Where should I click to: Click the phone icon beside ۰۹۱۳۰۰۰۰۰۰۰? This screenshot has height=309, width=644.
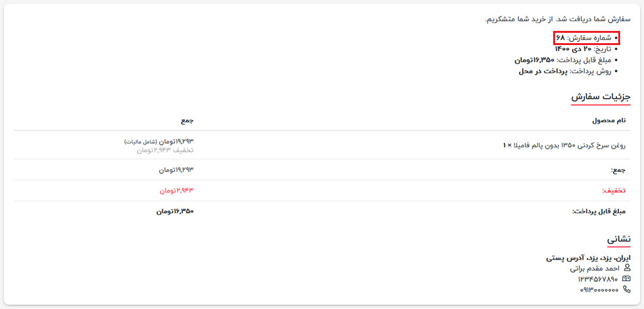pyautogui.click(x=627, y=290)
